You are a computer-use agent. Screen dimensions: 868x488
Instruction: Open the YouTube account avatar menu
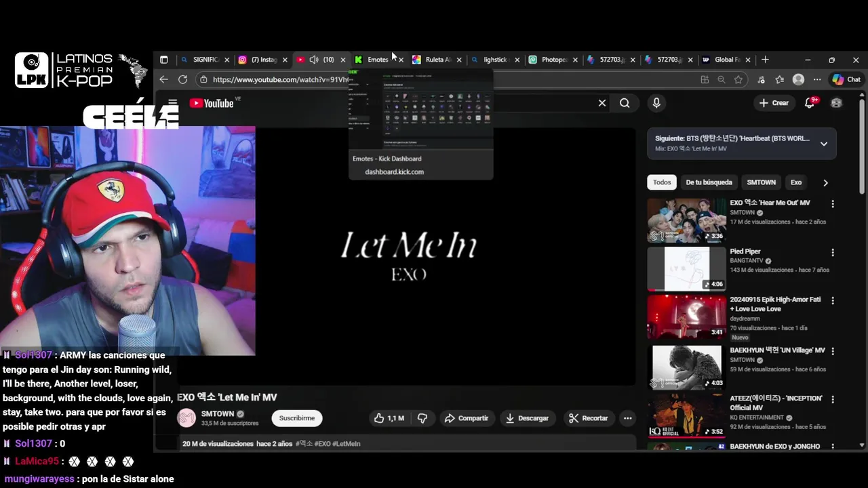[836, 103]
